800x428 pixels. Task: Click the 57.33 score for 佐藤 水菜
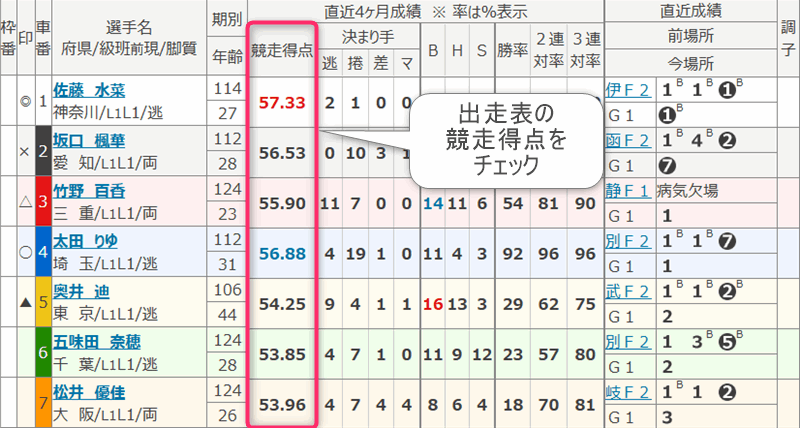tap(281, 101)
